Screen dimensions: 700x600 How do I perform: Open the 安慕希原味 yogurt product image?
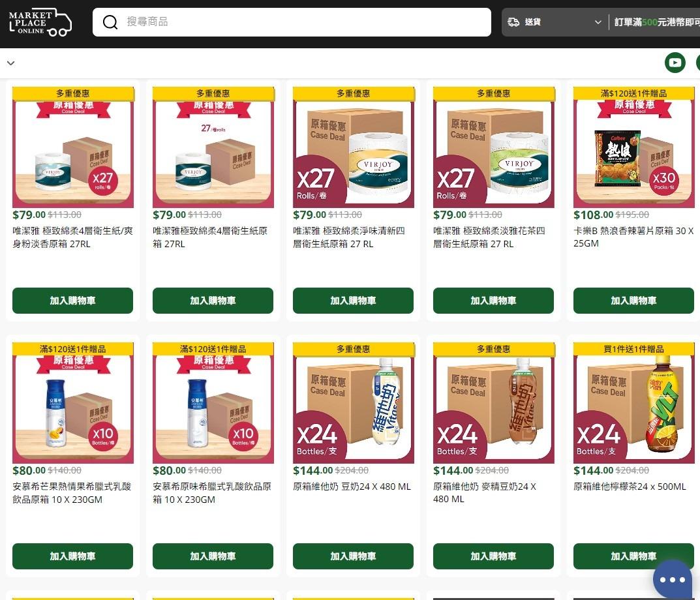213,403
